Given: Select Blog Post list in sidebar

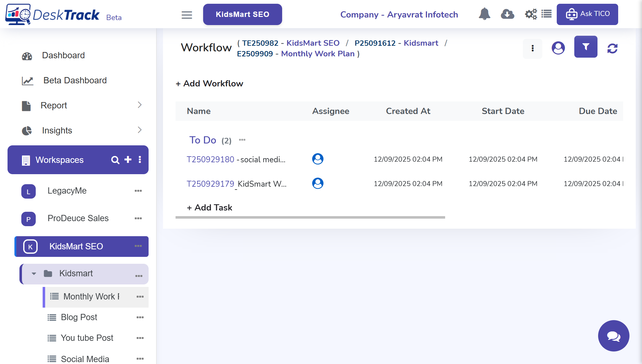Looking at the screenshot, I should pyautogui.click(x=79, y=317).
